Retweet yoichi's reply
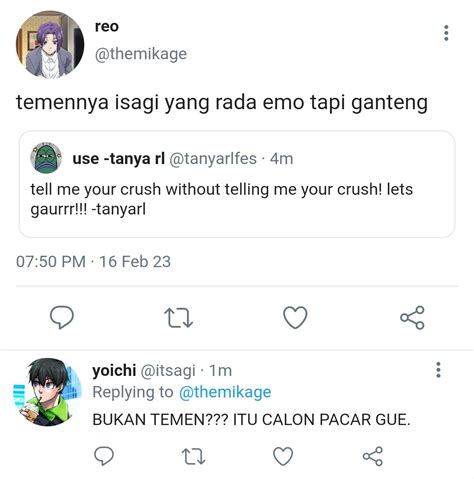The width and height of the screenshot is (474, 479). coord(194,456)
